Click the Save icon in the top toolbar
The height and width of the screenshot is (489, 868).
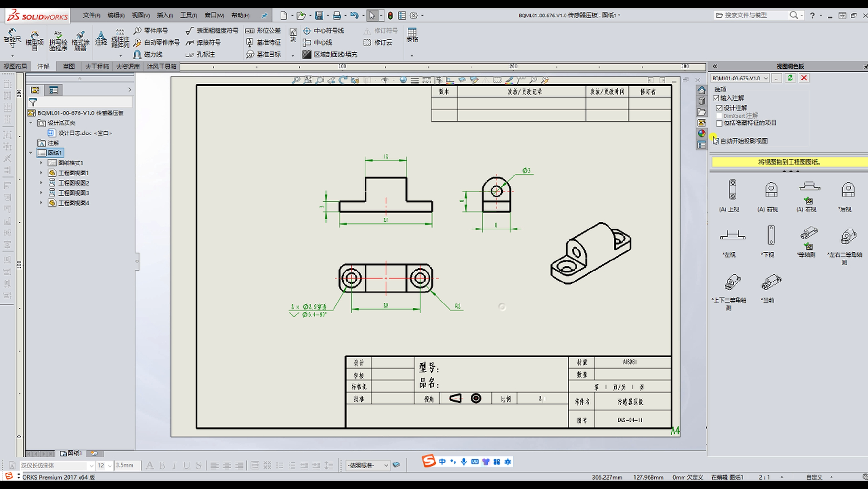(x=320, y=15)
